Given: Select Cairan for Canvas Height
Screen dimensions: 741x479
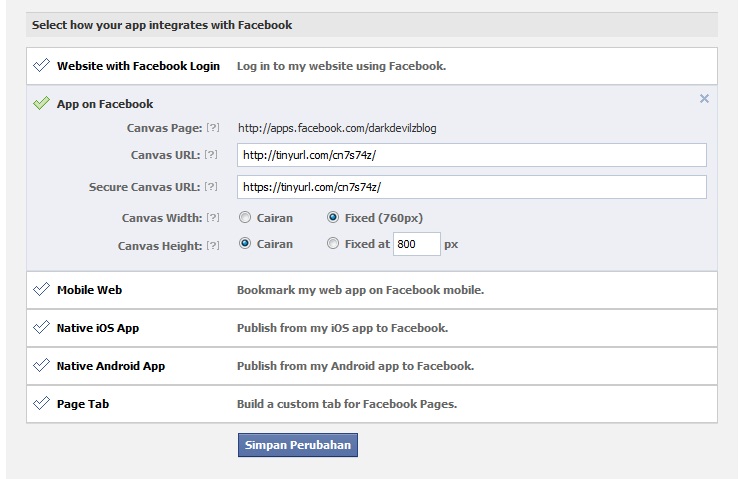Looking at the screenshot, I should (245, 244).
